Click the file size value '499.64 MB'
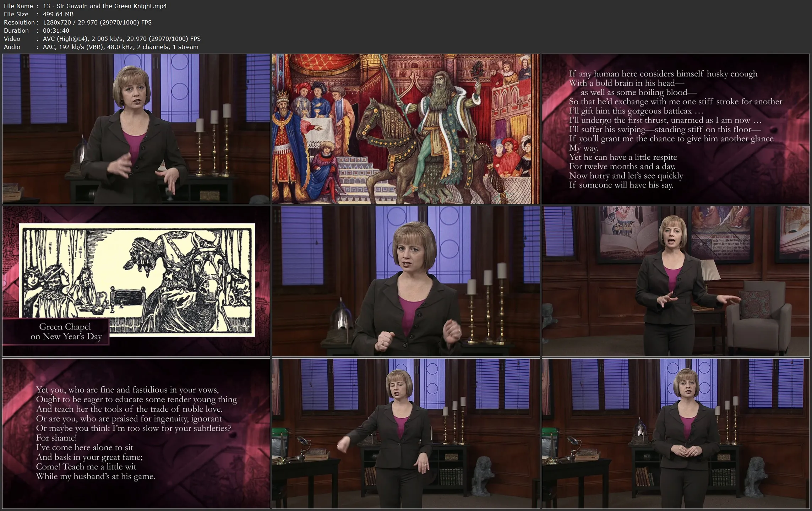The width and height of the screenshot is (812, 511). coord(58,14)
